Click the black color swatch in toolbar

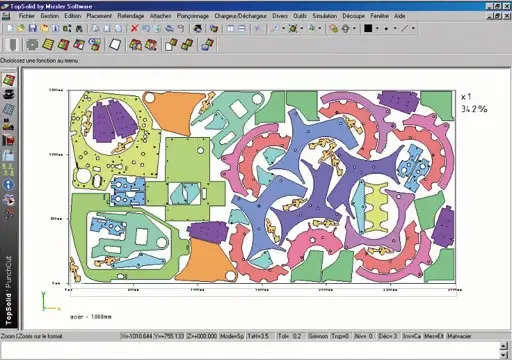(368, 29)
